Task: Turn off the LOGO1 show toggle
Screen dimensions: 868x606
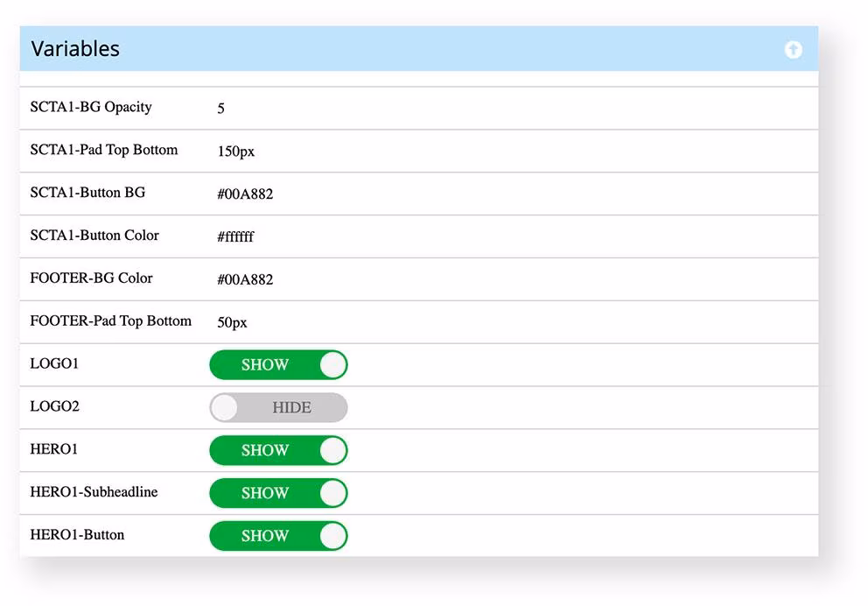Action: [278, 365]
